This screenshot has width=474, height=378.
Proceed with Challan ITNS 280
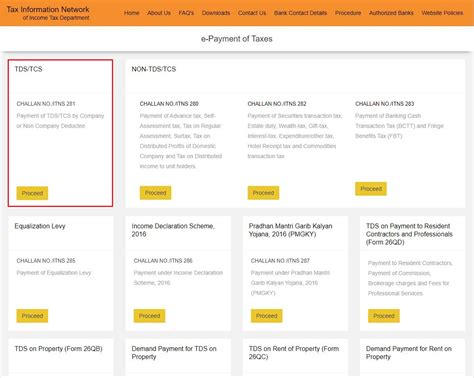pos(155,193)
